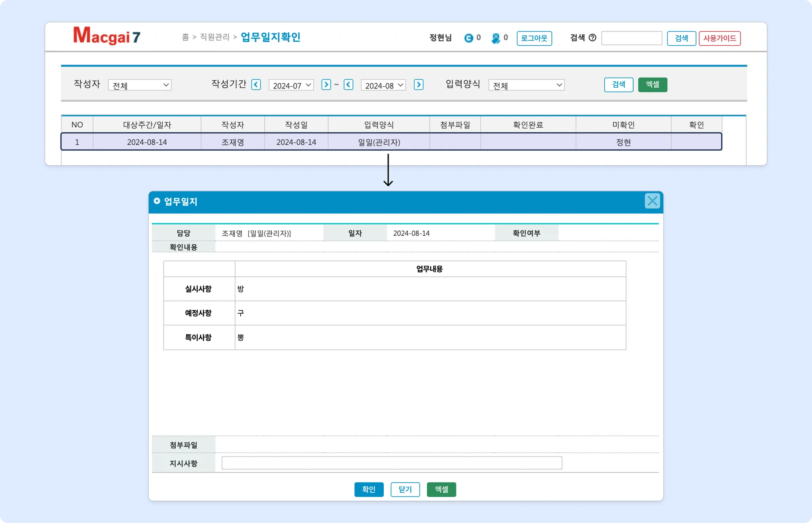Click the blue ribbon badge icon
The image size is (812, 523).
pyautogui.click(x=495, y=38)
